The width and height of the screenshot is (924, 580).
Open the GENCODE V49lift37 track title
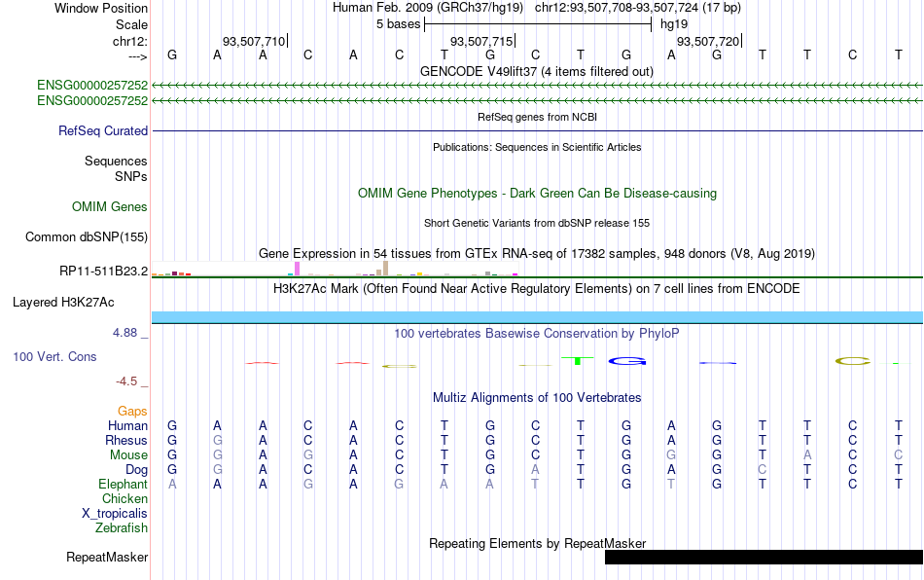click(537, 71)
